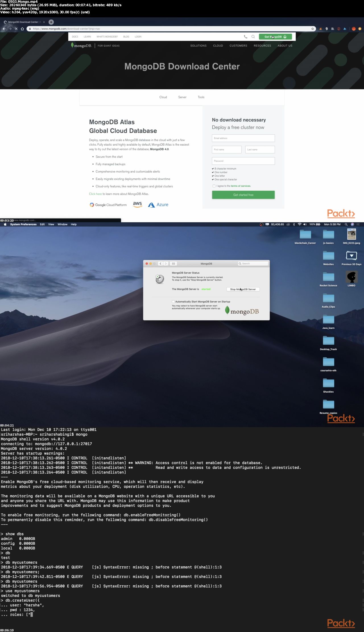Switch to the Tools download tab
The image size is (364, 632).
(201, 97)
